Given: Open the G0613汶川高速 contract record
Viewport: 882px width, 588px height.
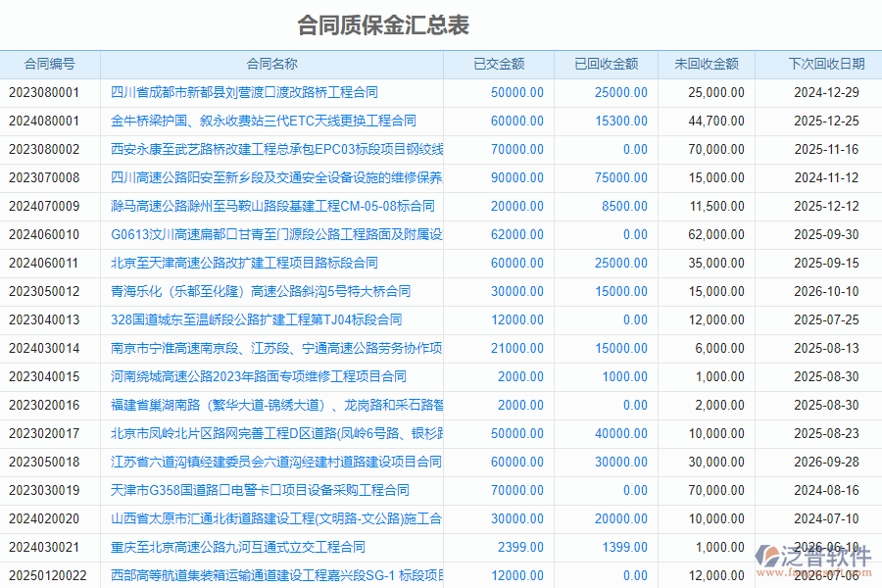Looking at the screenshot, I should coord(276,234).
